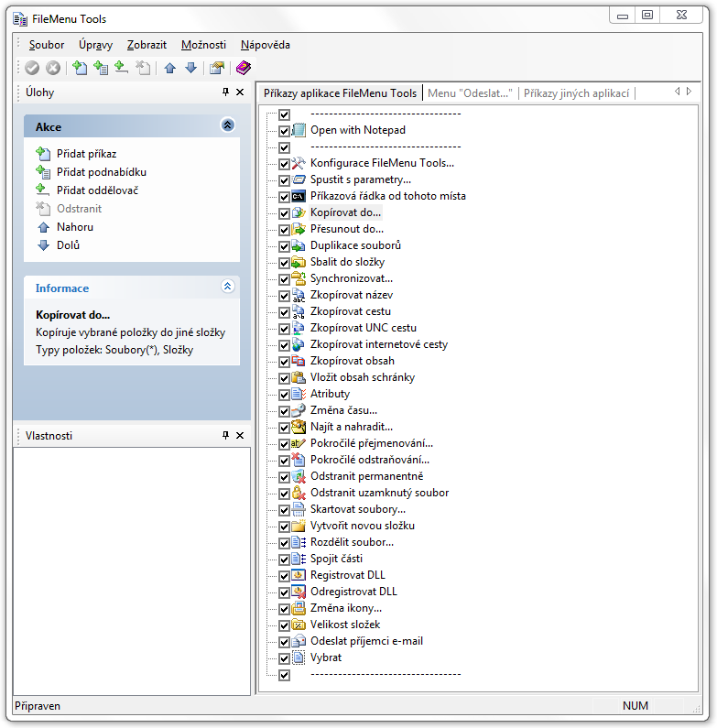Screen dimensions: 717x728
Task: Open the Nápověda menu
Action: 266,45
